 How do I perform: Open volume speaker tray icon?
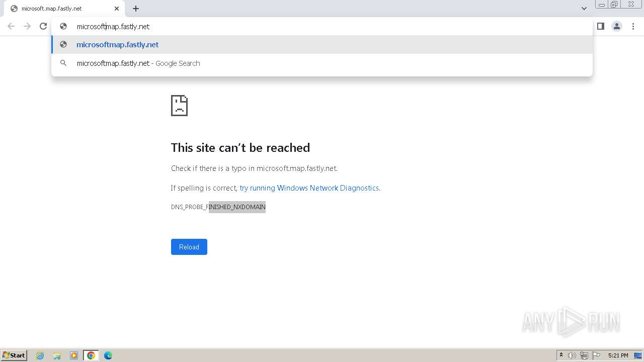pyautogui.click(x=572, y=355)
